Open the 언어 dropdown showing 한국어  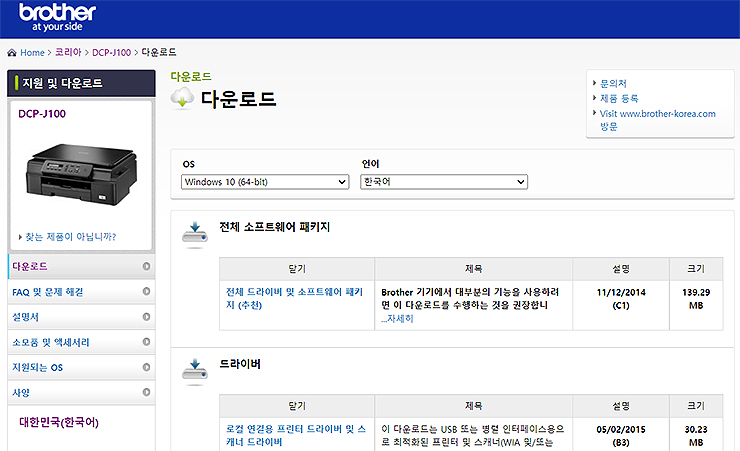(444, 182)
